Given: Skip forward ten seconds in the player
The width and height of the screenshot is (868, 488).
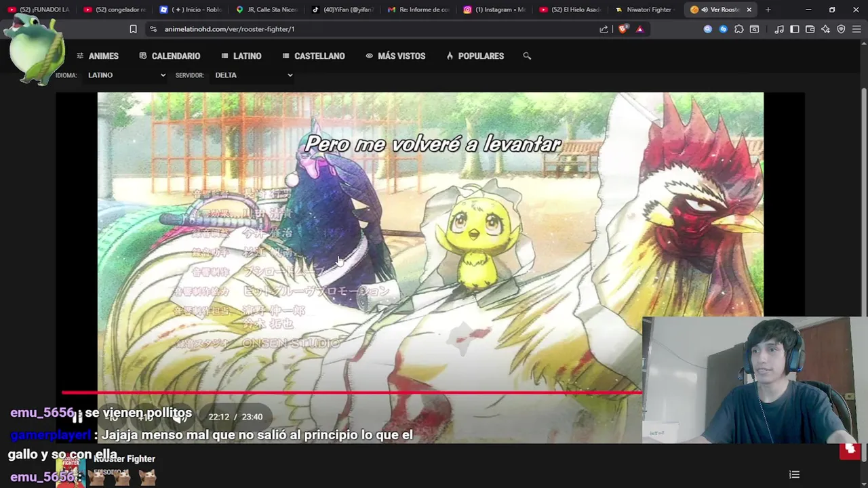Looking at the screenshot, I should (145, 417).
